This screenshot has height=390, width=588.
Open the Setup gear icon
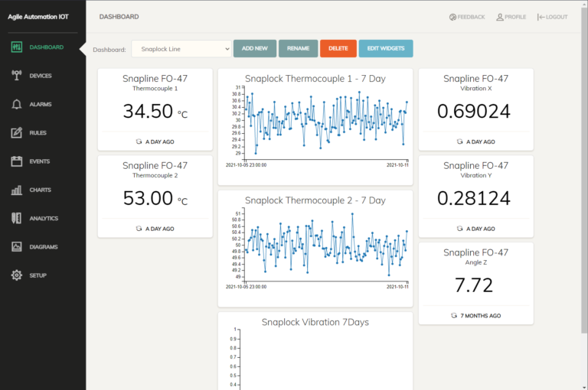click(17, 275)
